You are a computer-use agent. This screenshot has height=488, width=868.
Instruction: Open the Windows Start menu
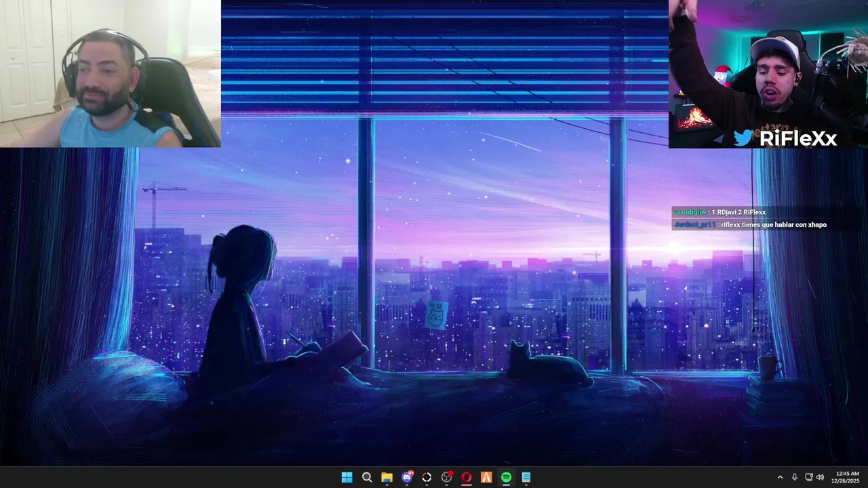(x=347, y=477)
